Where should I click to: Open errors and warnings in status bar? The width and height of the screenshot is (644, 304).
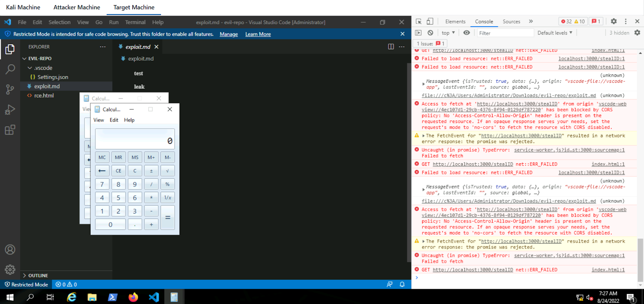tap(66, 284)
